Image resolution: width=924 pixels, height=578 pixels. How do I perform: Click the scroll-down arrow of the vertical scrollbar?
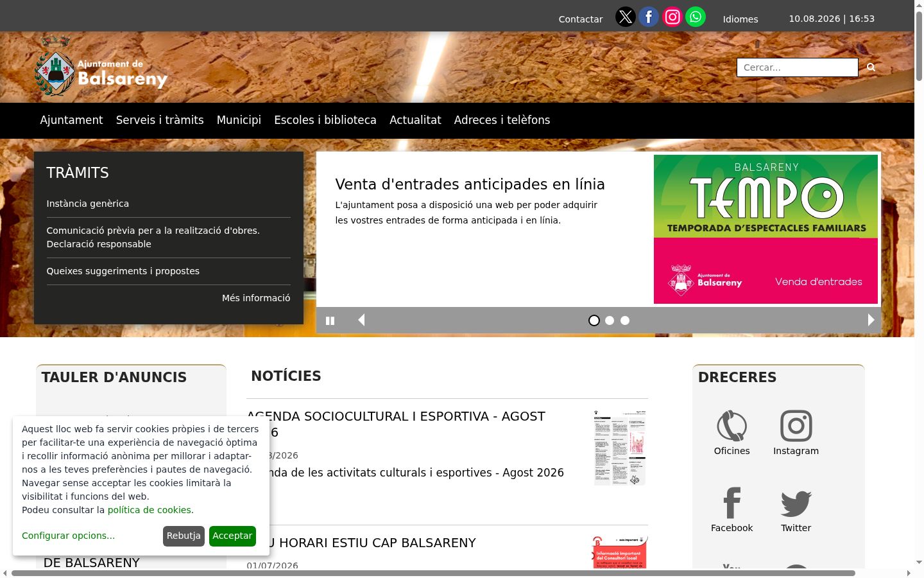point(919,563)
